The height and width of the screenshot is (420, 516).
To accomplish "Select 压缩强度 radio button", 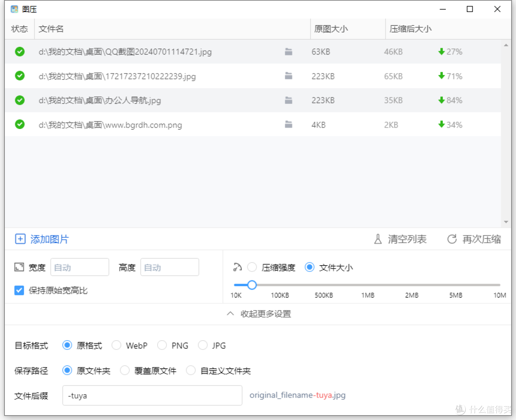I will [252, 268].
